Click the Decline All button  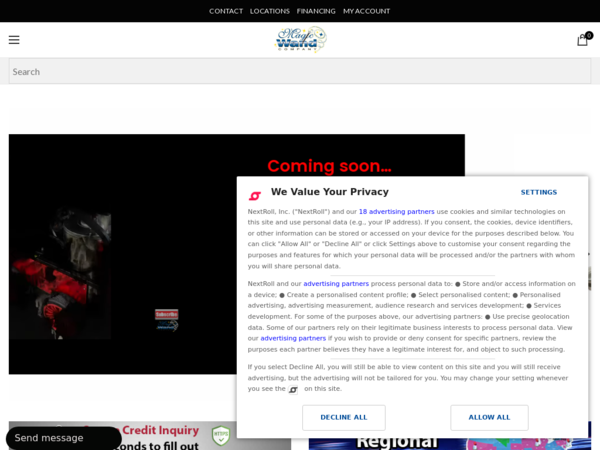344,417
